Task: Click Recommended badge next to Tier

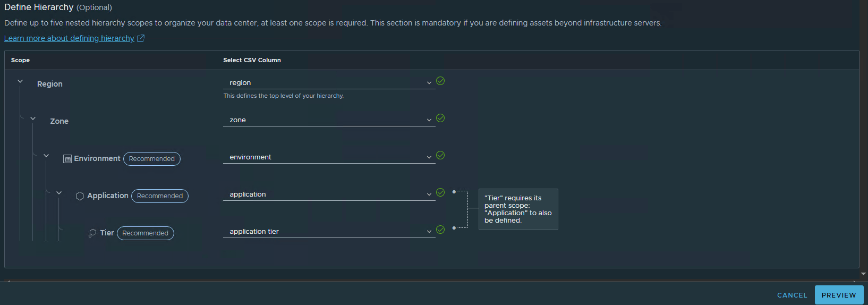Action: [x=145, y=233]
